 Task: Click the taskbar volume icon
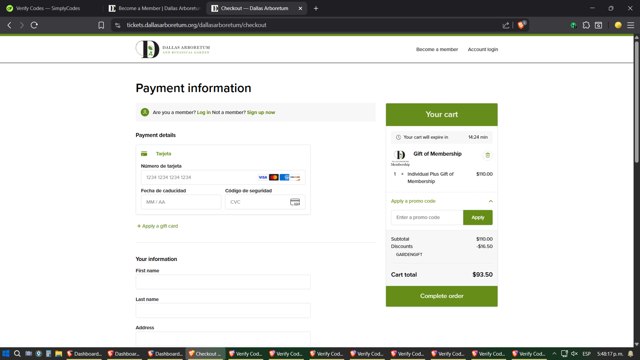[x=574, y=354]
